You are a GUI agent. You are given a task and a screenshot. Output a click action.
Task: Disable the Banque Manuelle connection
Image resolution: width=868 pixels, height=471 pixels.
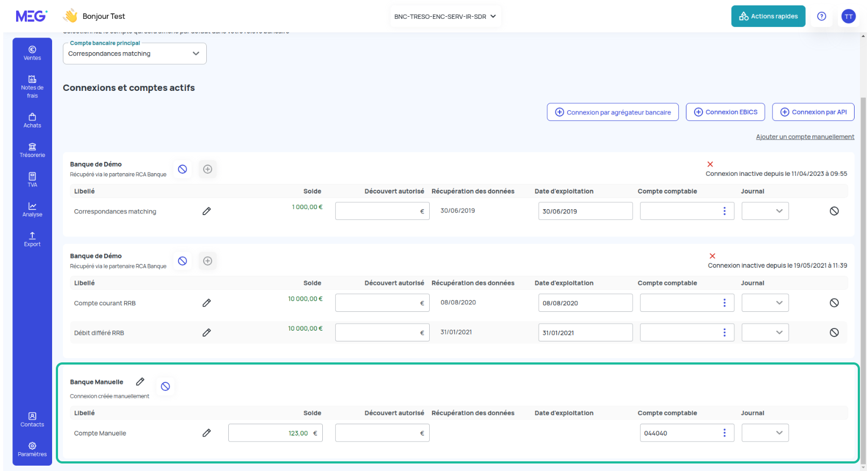pyautogui.click(x=165, y=386)
